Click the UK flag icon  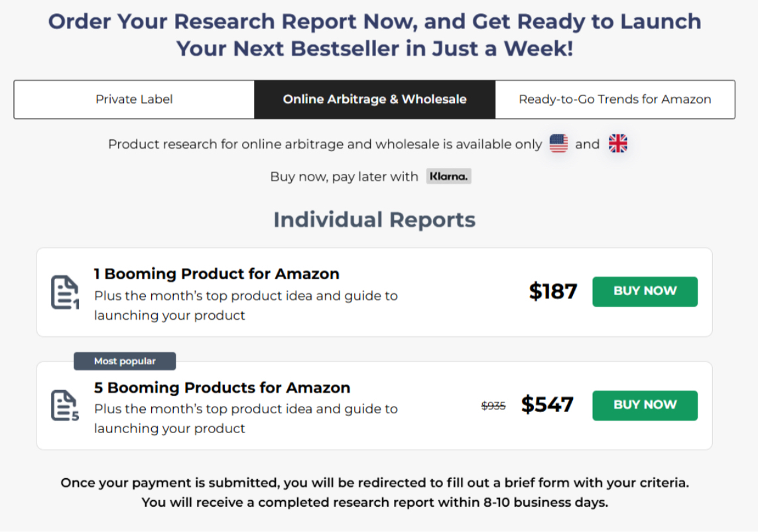tap(617, 143)
